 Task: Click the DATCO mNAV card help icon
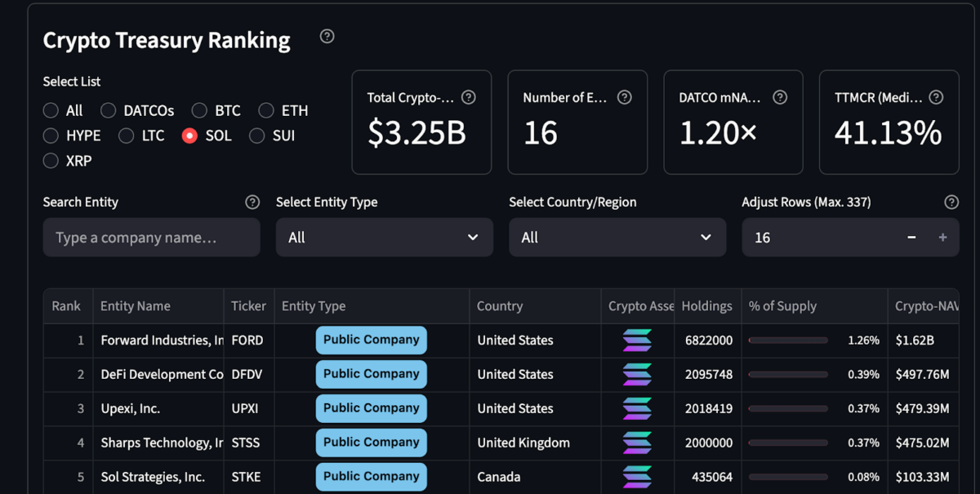pyautogui.click(x=780, y=97)
